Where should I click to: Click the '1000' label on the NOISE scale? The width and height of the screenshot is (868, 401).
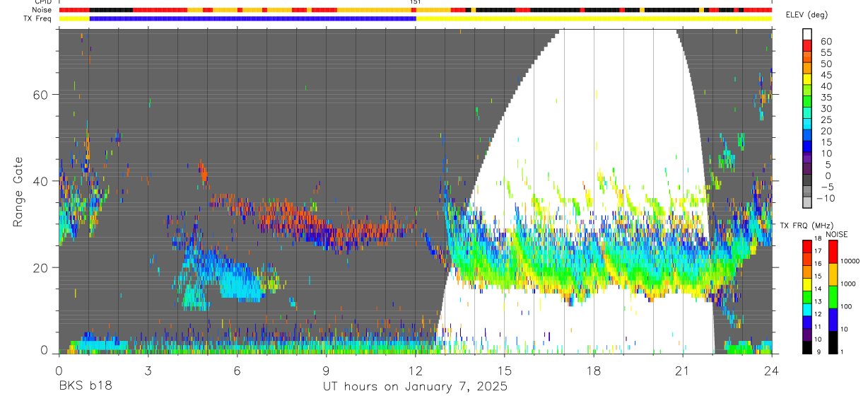click(x=847, y=284)
